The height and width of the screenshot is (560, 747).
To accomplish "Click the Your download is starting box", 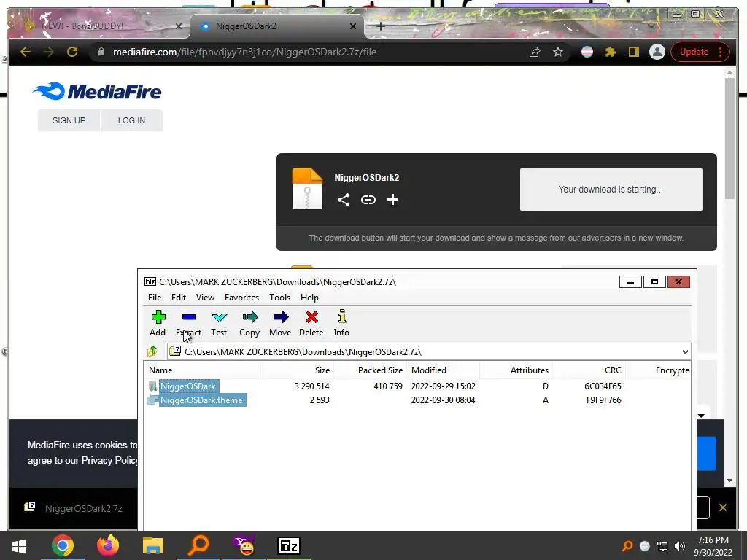I will point(611,189).
